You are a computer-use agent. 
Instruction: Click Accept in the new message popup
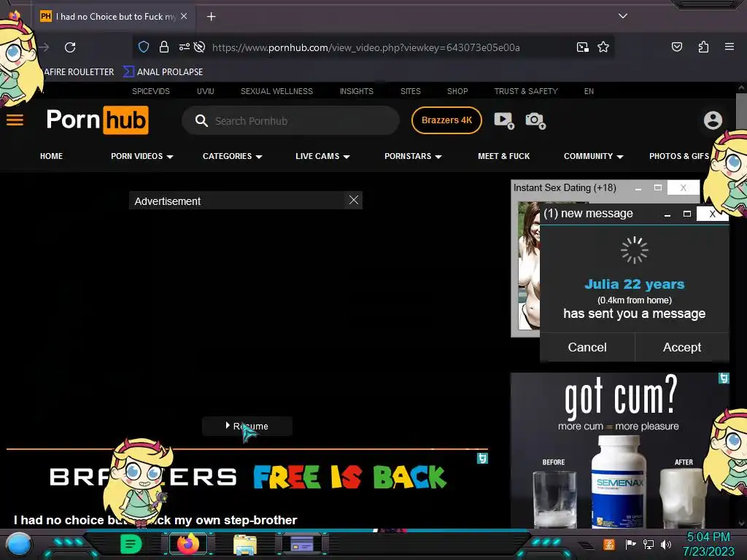tap(682, 347)
